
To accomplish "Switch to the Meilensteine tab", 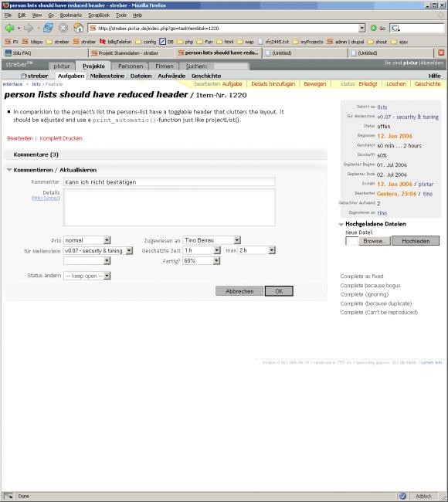I will (x=107, y=76).
